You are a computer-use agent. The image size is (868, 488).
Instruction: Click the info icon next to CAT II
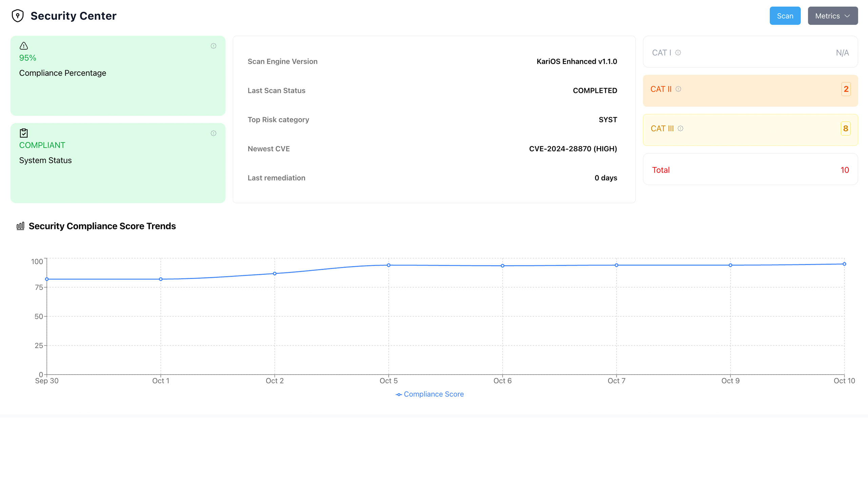[x=678, y=89]
